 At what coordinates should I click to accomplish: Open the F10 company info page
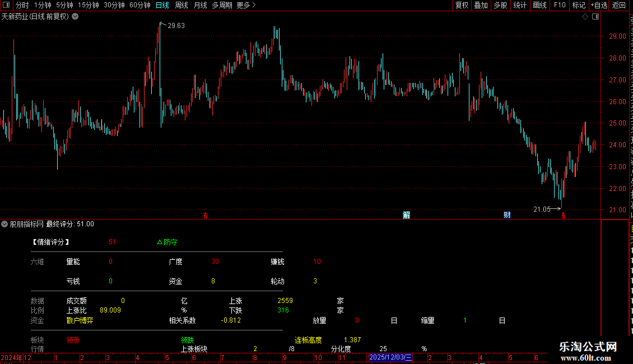click(x=560, y=5)
